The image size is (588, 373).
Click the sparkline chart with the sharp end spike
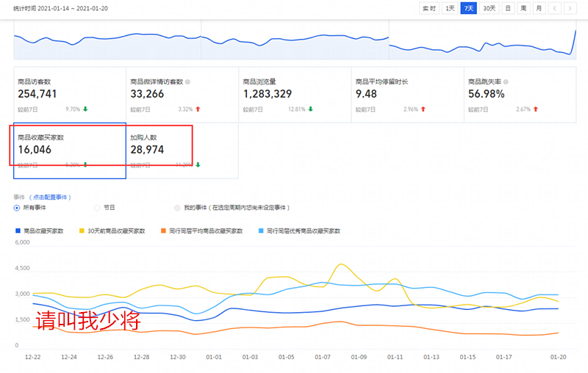coord(483,40)
